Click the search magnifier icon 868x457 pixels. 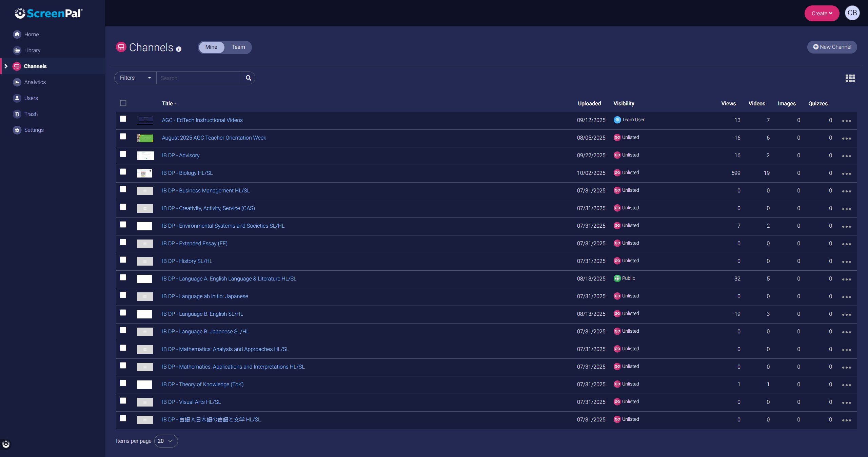pos(248,78)
